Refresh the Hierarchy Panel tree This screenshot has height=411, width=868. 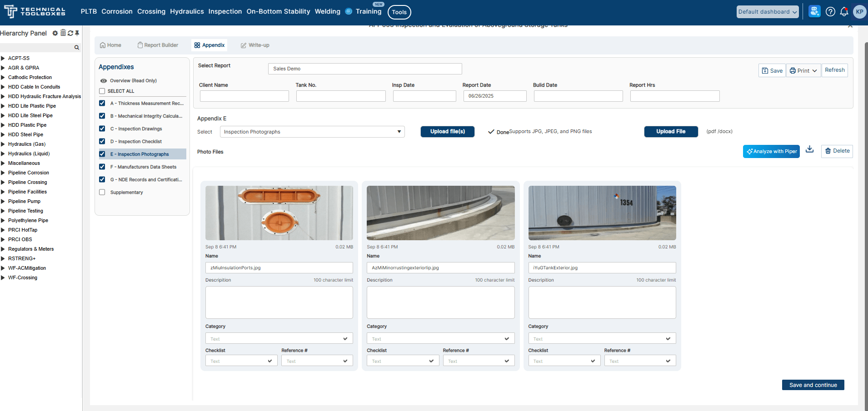pyautogui.click(x=70, y=33)
